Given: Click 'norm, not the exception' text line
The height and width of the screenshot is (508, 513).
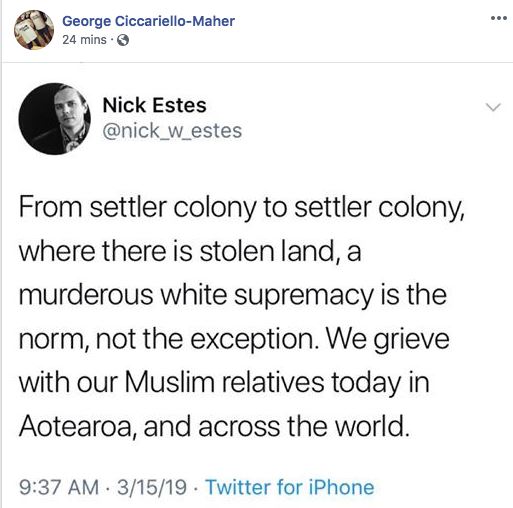Looking at the screenshot, I should 234,339.
